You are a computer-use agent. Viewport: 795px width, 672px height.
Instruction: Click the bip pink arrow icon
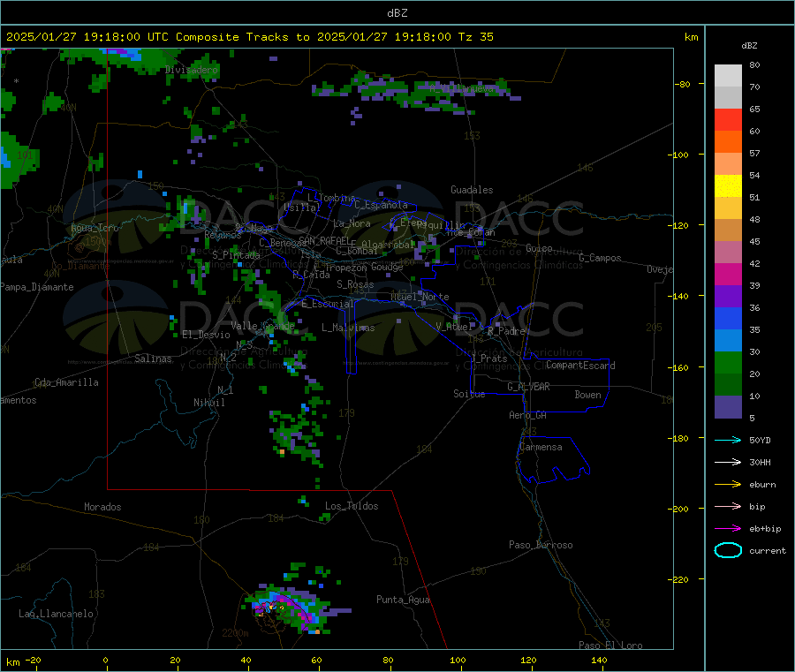pos(728,506)
